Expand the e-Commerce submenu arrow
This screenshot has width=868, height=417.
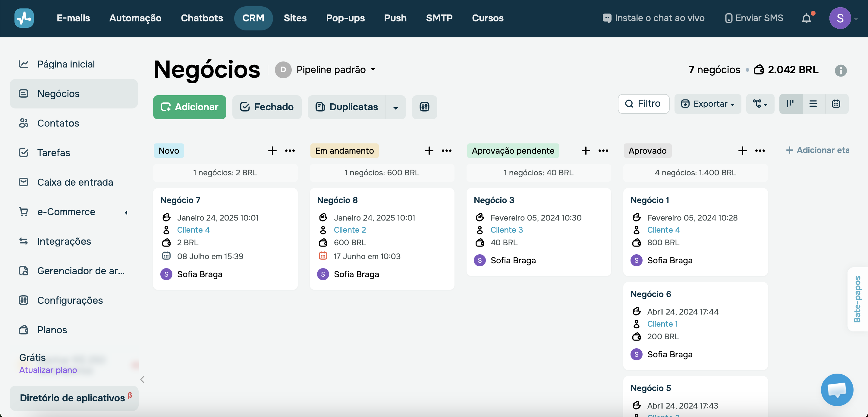126,212
